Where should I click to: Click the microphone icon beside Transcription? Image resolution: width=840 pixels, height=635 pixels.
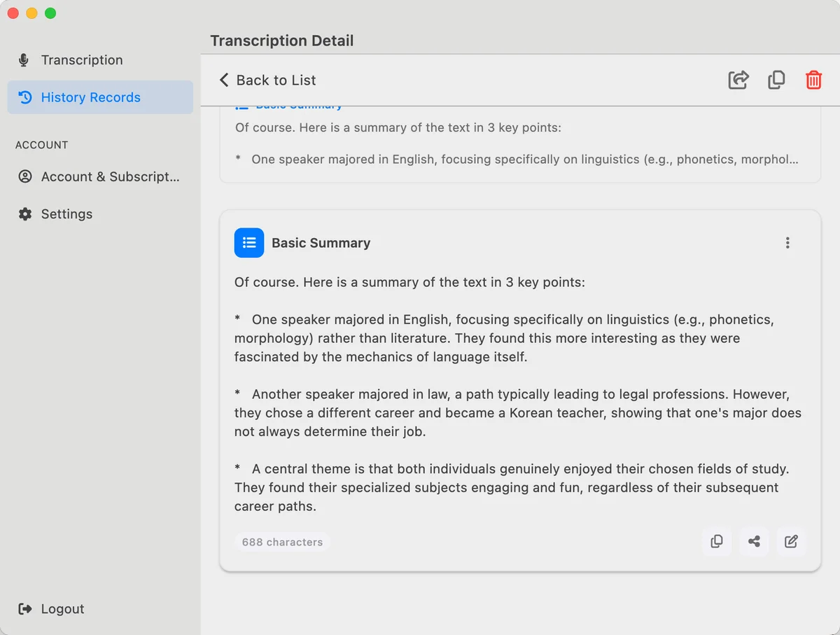[x=24, y=60]
